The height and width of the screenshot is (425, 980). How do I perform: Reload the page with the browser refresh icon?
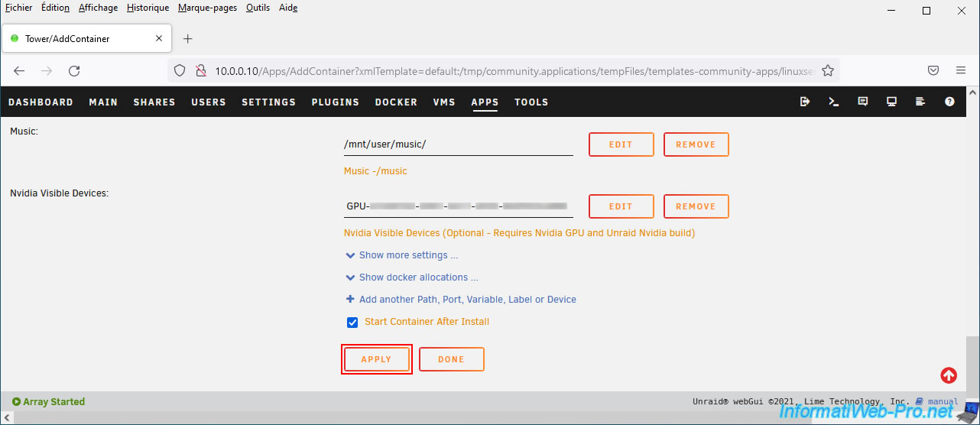click(74, 70)
